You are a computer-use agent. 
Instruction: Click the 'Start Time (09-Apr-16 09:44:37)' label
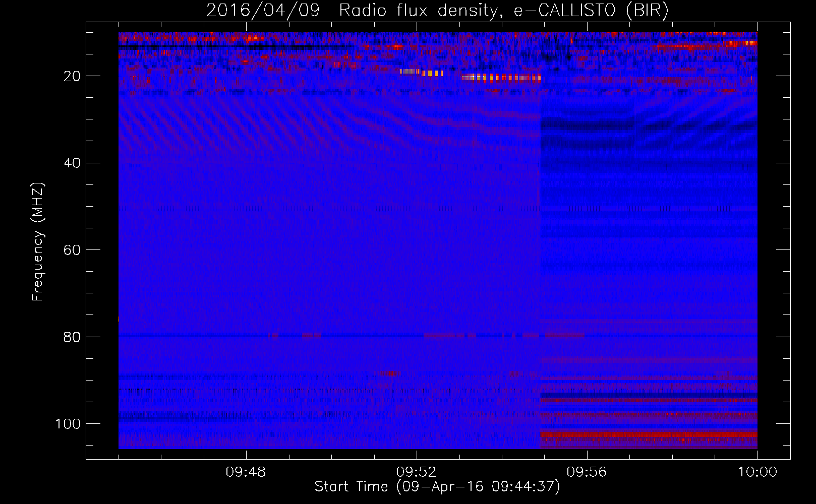coord(437,487)
